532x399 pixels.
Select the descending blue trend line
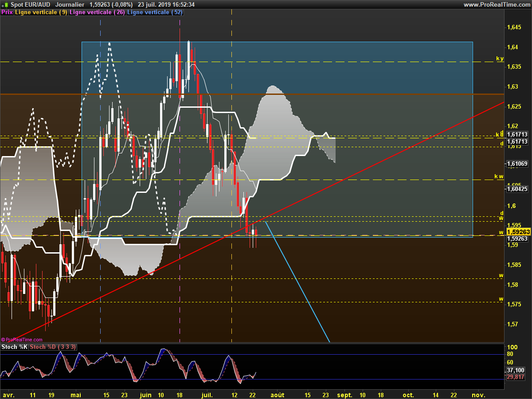tap(298, 282)
